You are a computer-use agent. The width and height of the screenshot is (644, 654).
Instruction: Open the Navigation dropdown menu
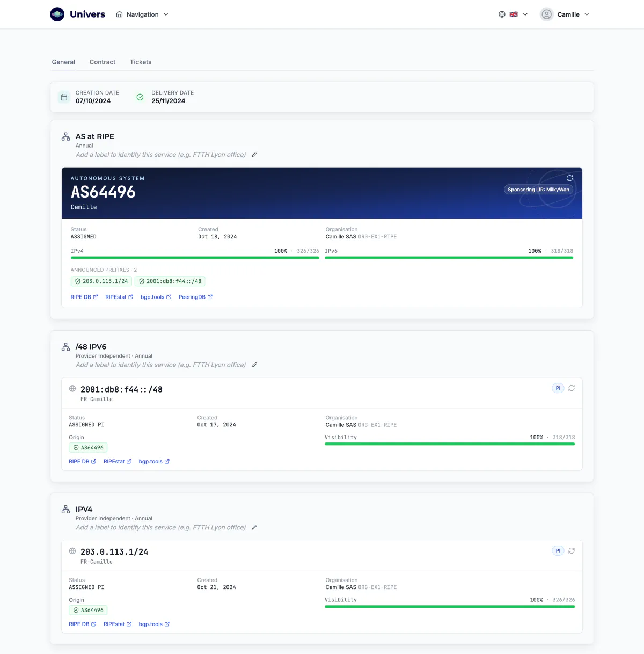coord(142,14)
